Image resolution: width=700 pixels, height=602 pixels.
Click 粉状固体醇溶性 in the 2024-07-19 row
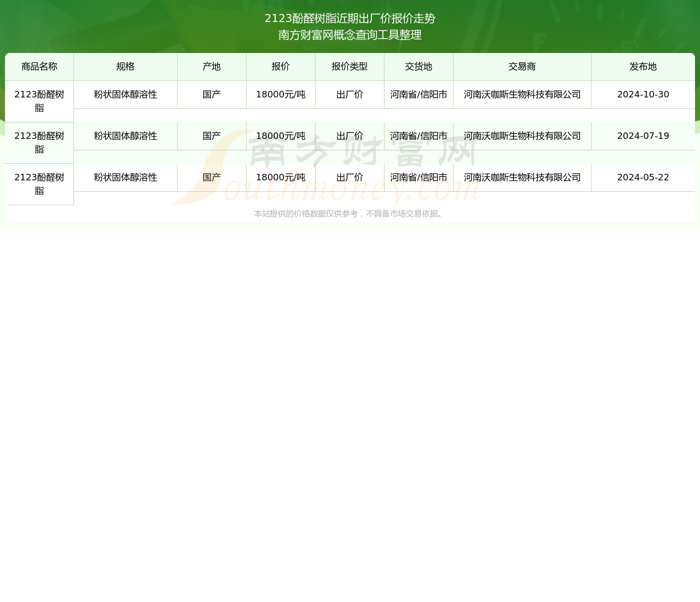tap(125, 136)
